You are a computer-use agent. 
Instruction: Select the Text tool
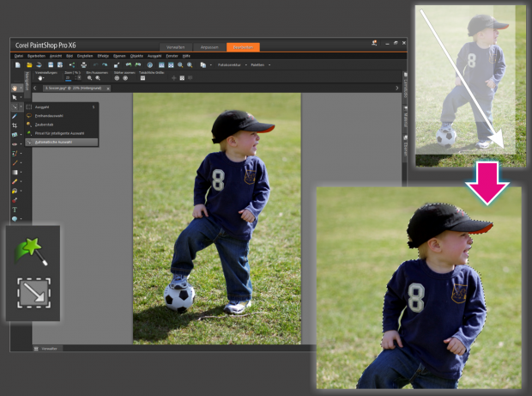(x=15, y=209)
